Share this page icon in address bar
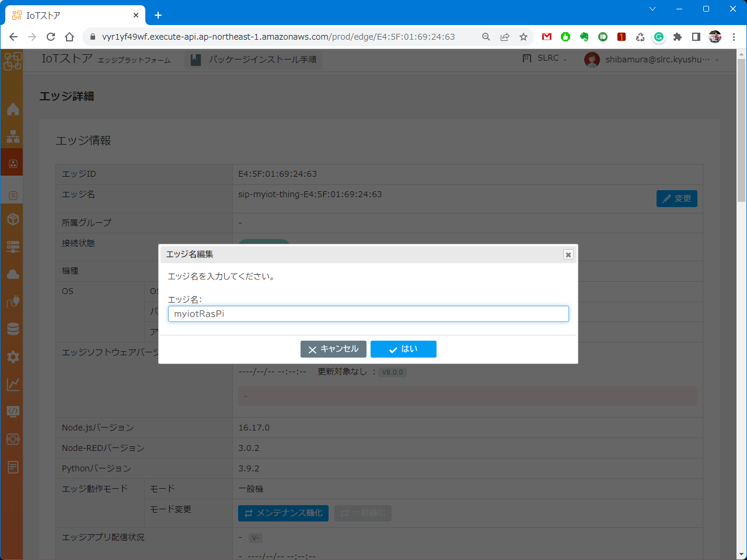This screenshot has width=747, height=560. (505, 37)
